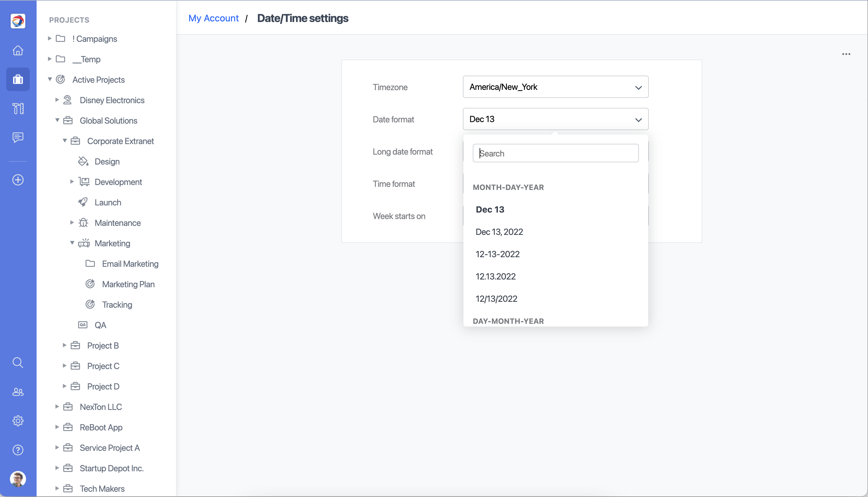Screen dimensions: 868x497
Task: Open the Projects briefcase icon
Action: 18,80
